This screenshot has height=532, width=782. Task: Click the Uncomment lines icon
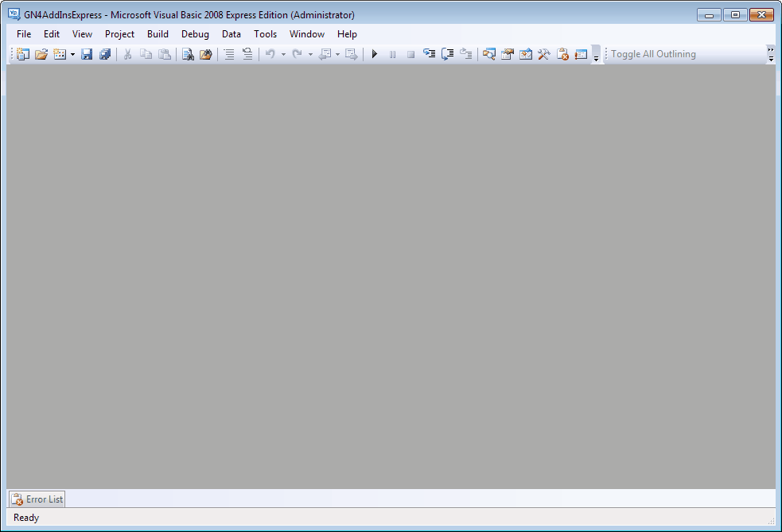click(247, 54)
